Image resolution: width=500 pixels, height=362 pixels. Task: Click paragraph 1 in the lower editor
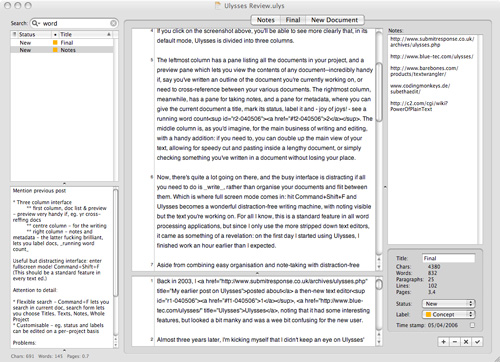click(263, 301)
